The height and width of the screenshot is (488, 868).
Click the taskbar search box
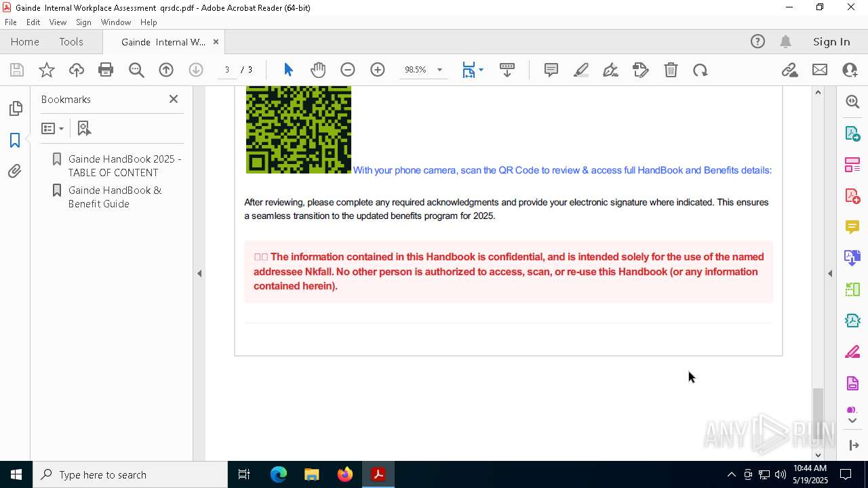130,474
